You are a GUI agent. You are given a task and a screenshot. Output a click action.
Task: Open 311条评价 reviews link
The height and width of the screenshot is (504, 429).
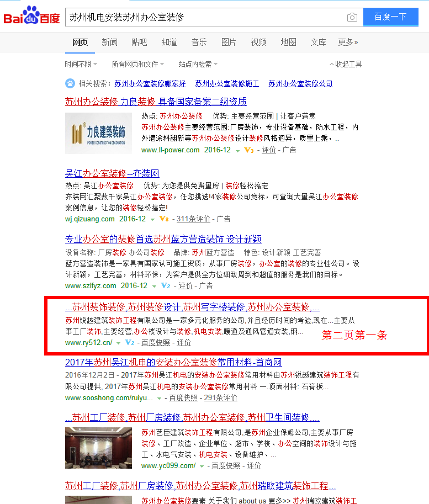click(193, 219)
